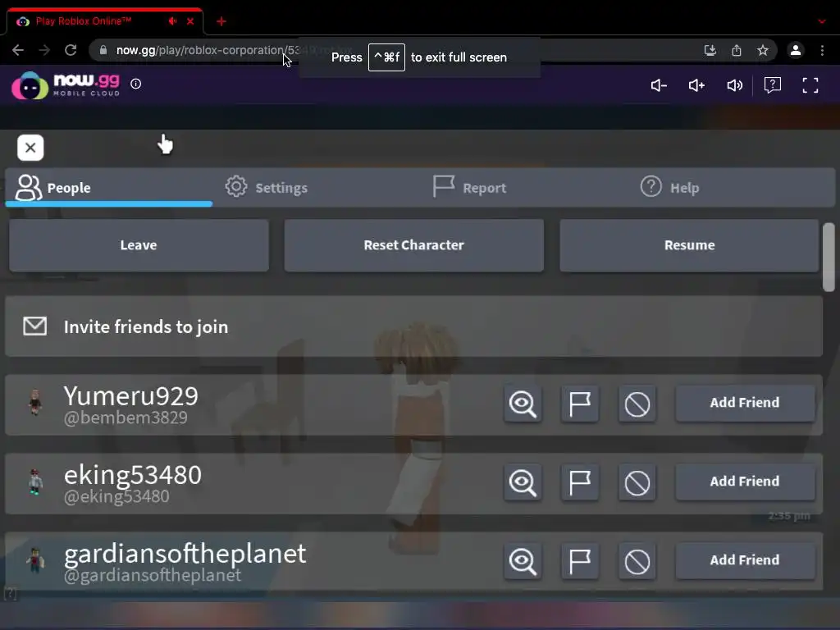The width and height of the screenshot is (840, 630).
Task: Click the now.gg logo
Action: tap(66, 85)
